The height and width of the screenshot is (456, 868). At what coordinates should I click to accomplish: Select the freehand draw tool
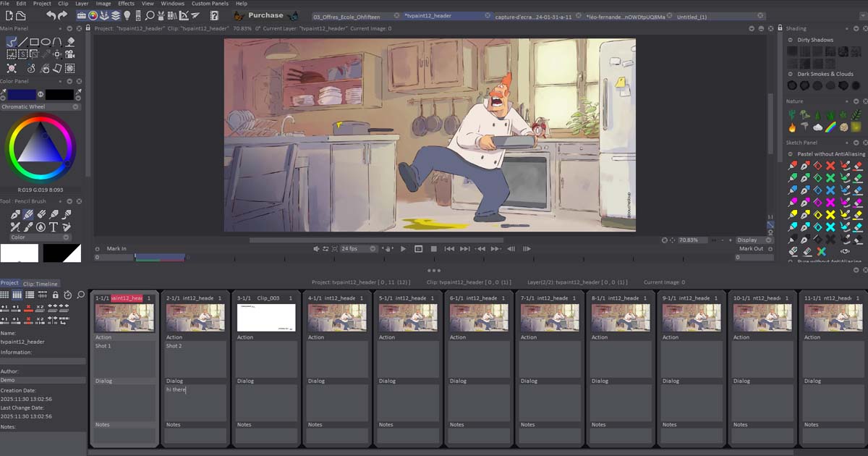coord(12,41)
